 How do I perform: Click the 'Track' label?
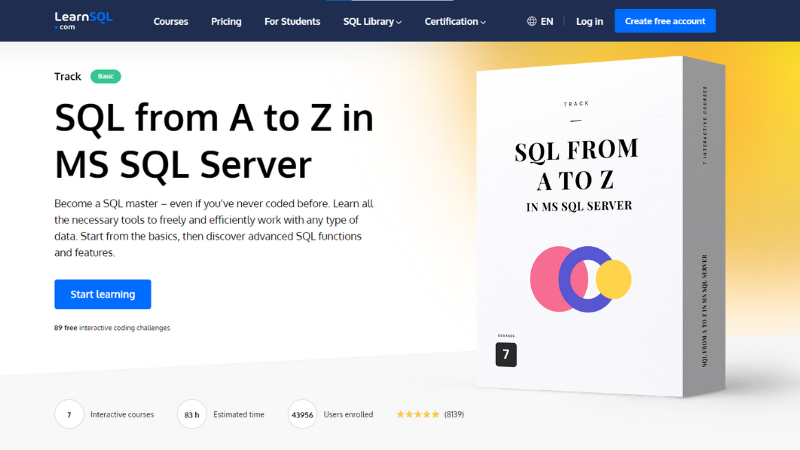tap(68, 77)
